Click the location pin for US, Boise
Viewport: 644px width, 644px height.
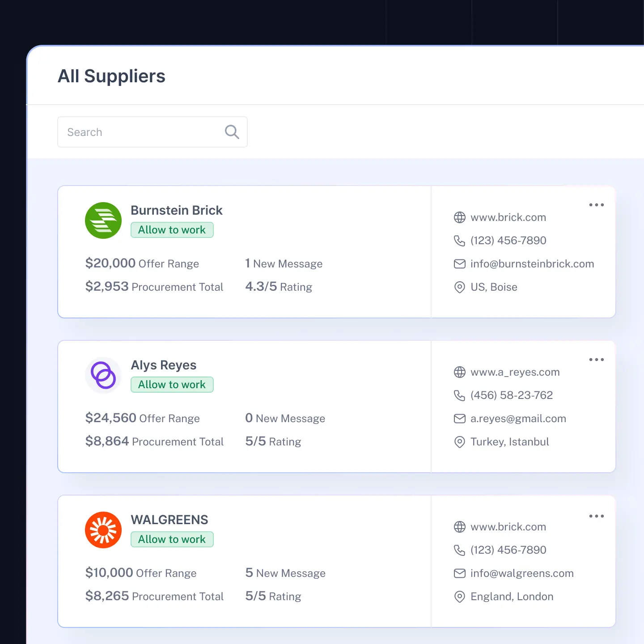point(460,287)
